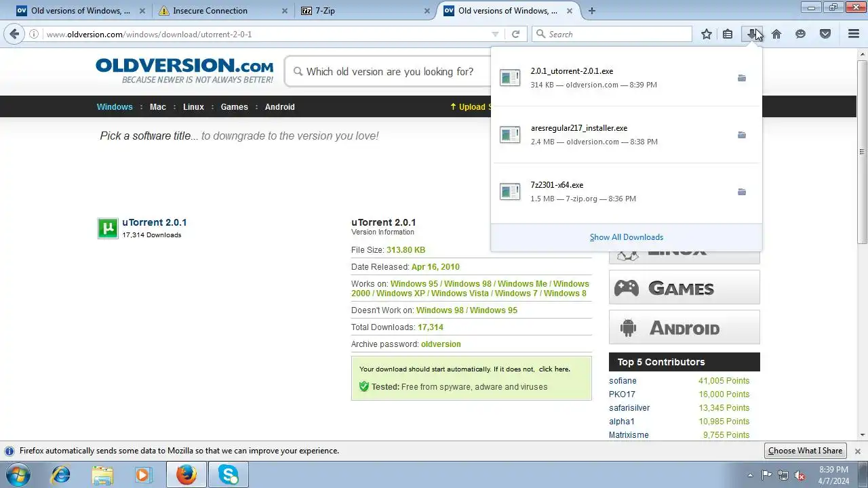Open the Hello chat smiley icon
868x488 pixels.
[801, 34]
